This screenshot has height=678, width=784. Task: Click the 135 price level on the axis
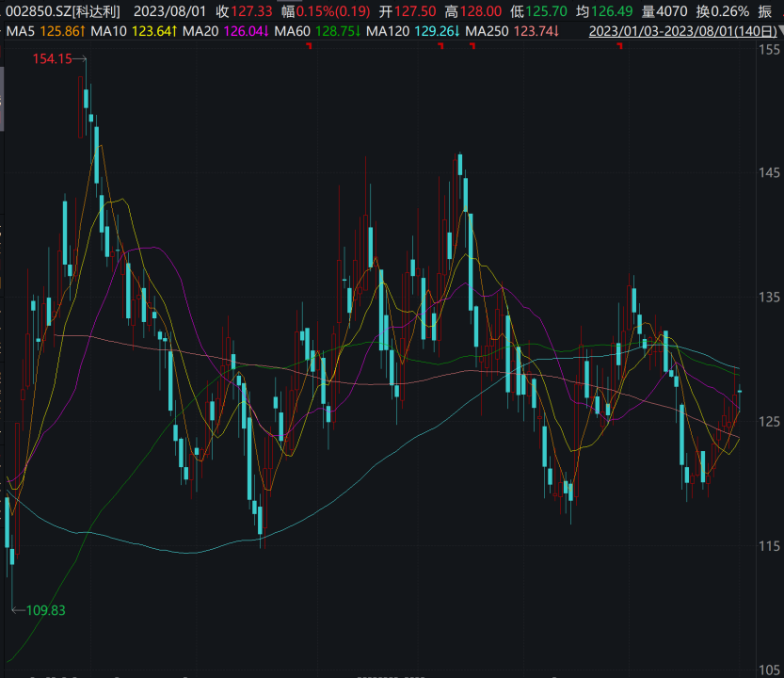(x=769, y=298)
